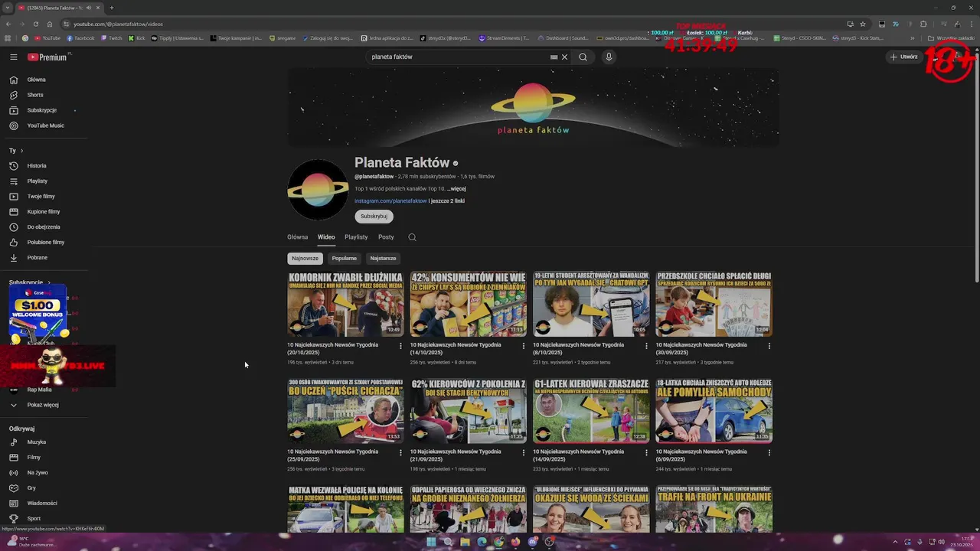Mute the tab via its speaker icon
The image size is (980, 551).
click(x=88, y=8)
